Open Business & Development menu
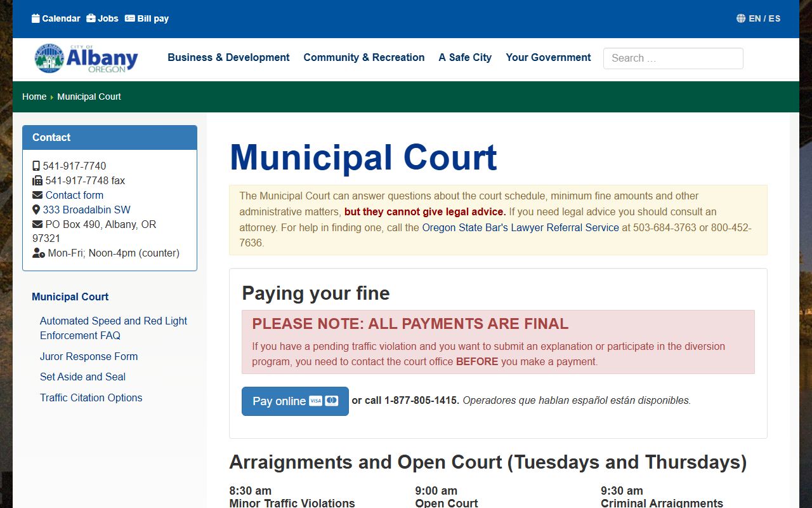Screen dimensions: 812x508 228,57
